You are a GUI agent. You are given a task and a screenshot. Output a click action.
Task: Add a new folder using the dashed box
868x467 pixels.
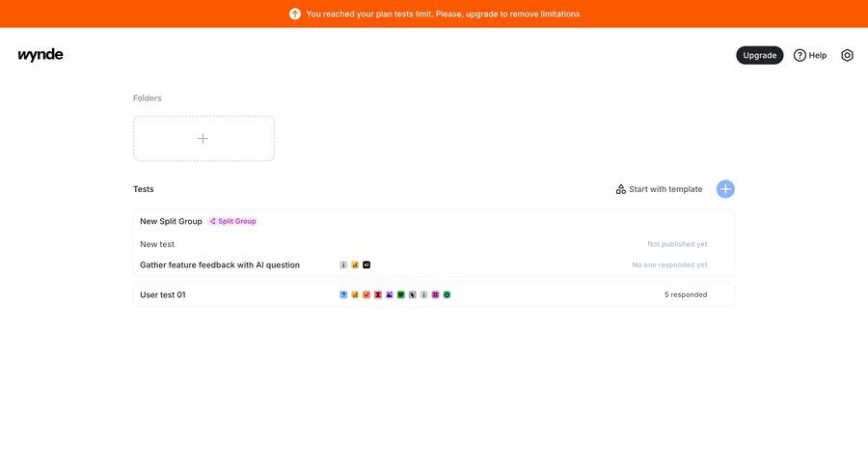tap(203, 138)
